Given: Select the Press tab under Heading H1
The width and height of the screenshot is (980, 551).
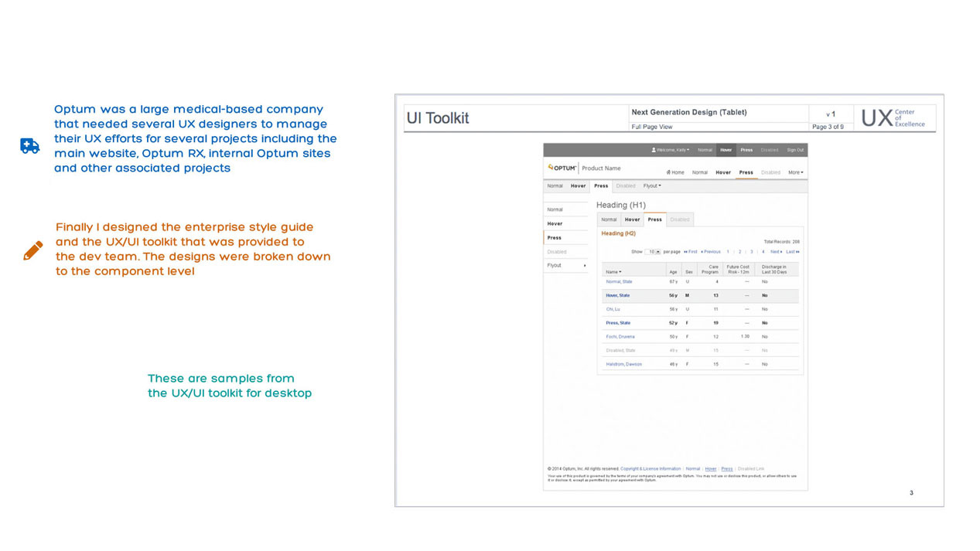Looking at the screenshot, I should coord(654,219).
